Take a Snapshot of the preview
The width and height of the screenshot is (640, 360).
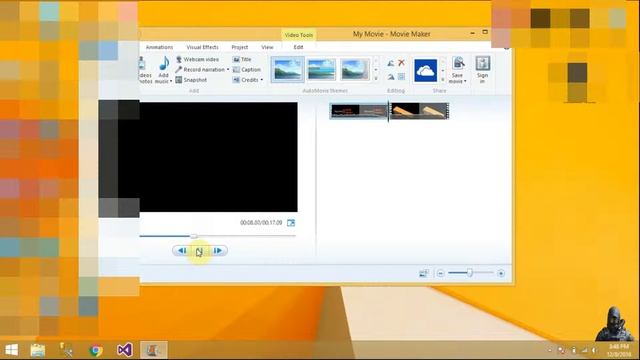pos(191,80)
